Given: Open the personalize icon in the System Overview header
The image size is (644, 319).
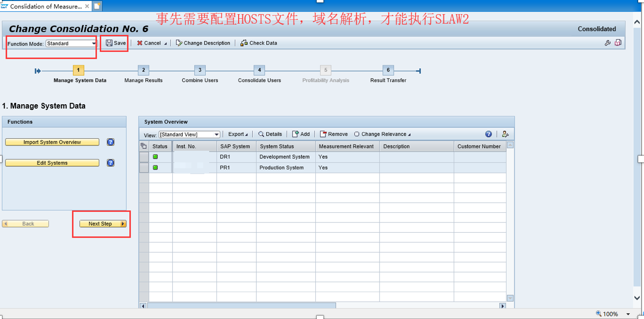Looking at the screenshot, I should pyautogui.click(x=505, y=134).
